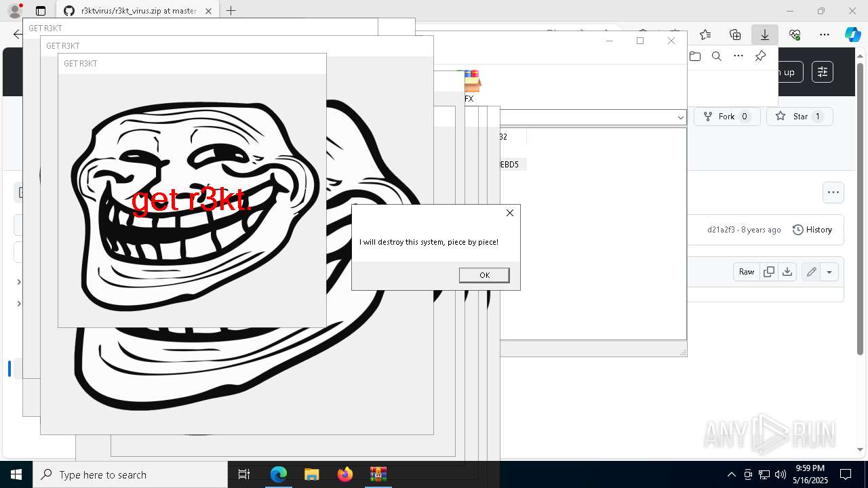
Task: Minimize the WinRAR window
Action: (x=609, y=41)
